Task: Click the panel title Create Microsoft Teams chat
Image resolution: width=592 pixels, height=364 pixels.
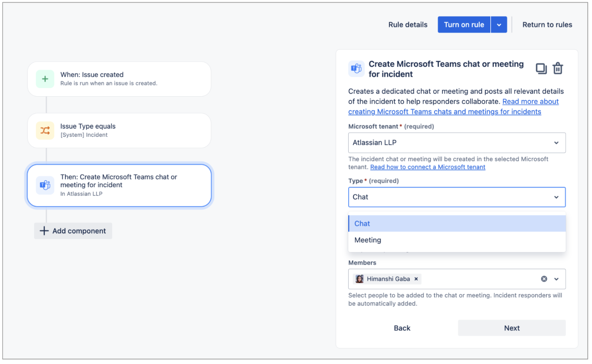Action: click(x=446, y=69)
